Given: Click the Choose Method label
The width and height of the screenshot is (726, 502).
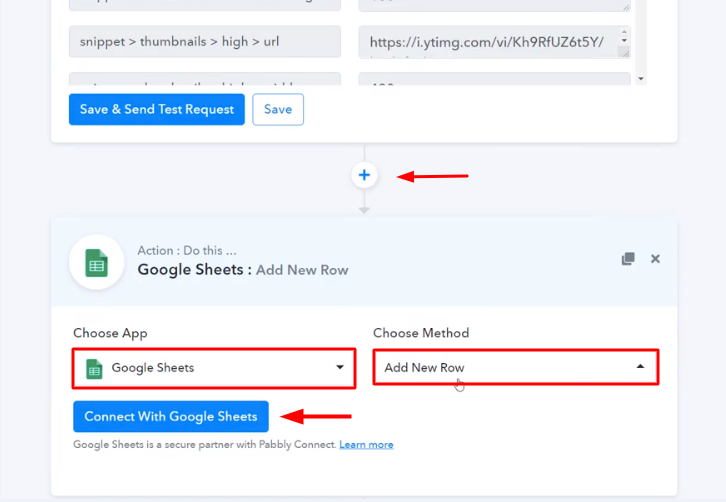Looking at the screenshot, I should pyautogui.click(x=421, y=333).
